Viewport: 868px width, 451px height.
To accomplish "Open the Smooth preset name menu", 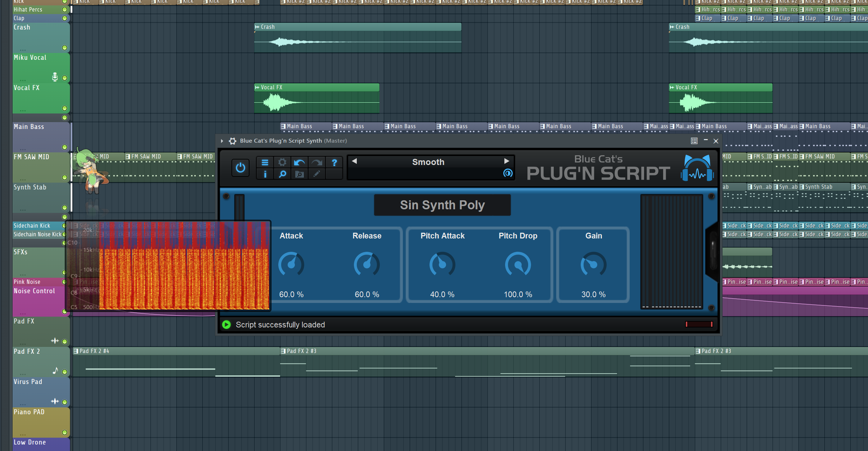I will click(428, 162).
